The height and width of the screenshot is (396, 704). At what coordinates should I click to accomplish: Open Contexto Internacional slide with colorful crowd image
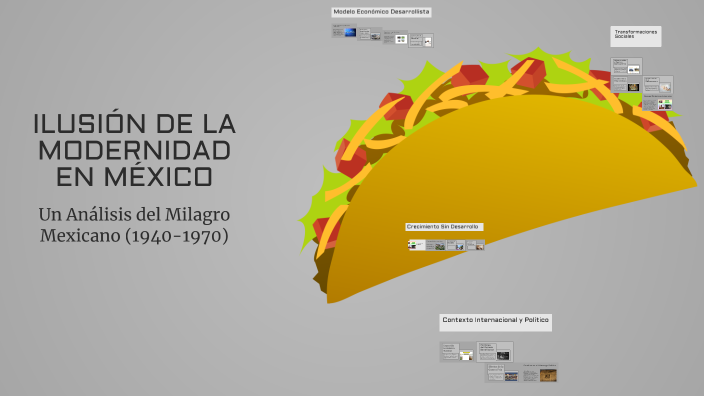point(503,373)
